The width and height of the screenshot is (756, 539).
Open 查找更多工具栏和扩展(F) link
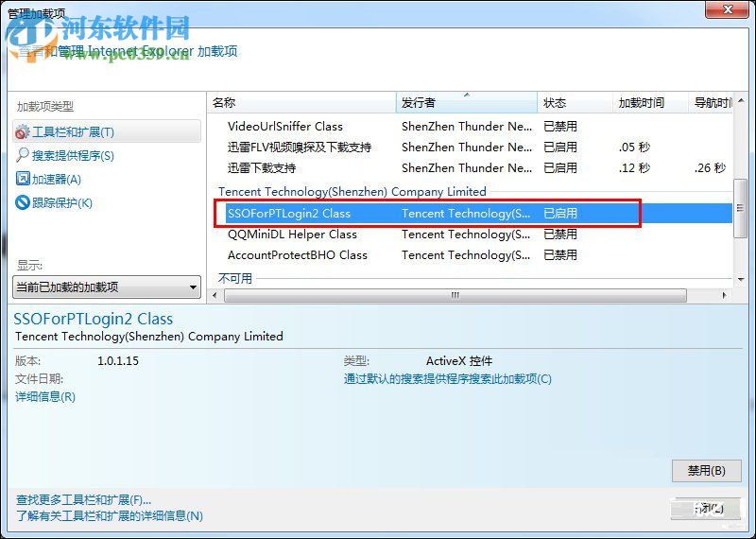tap(83, 500)
